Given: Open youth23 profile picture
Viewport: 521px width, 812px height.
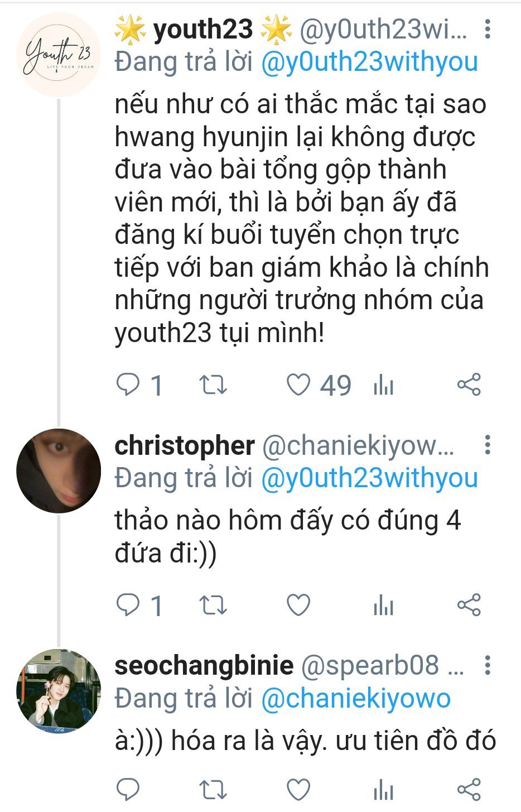Looking at the screenshot, I should coord(59,55).
